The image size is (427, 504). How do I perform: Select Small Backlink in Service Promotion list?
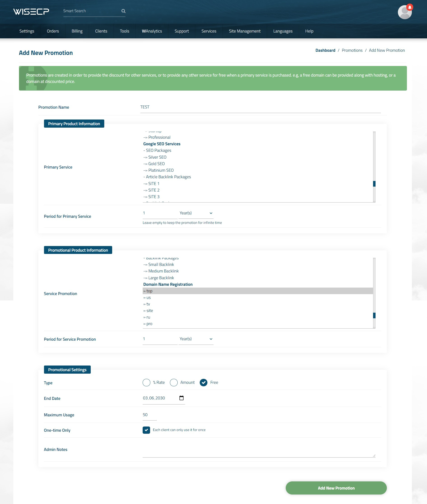(258, 264)
